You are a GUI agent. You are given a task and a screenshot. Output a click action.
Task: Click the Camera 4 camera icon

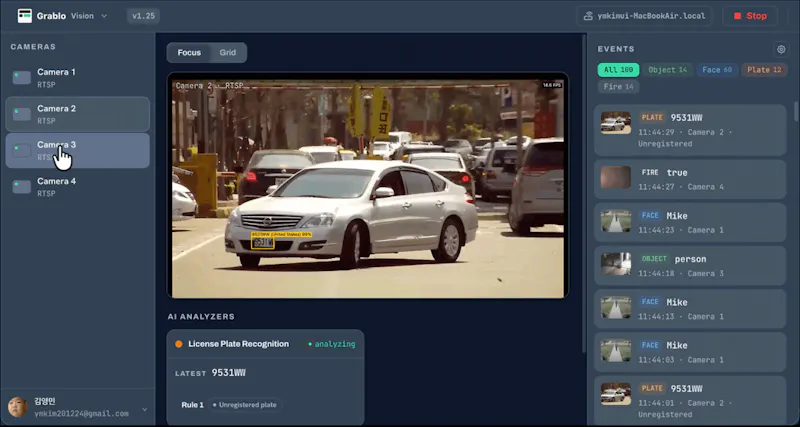coord(22,187)
